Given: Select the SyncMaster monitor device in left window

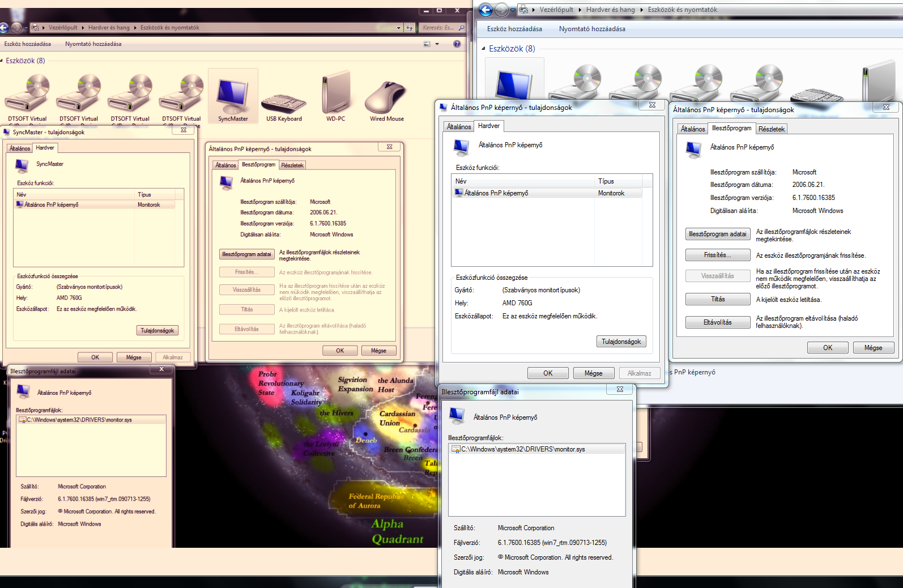Looking at the screenshot, I should coord(233,96).
